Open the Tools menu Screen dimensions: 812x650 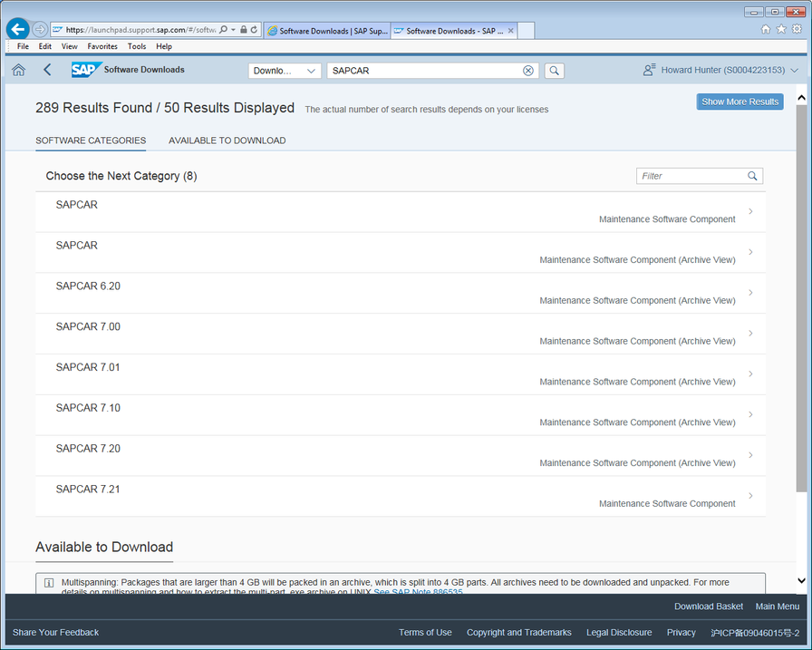[x=136, y=46]
